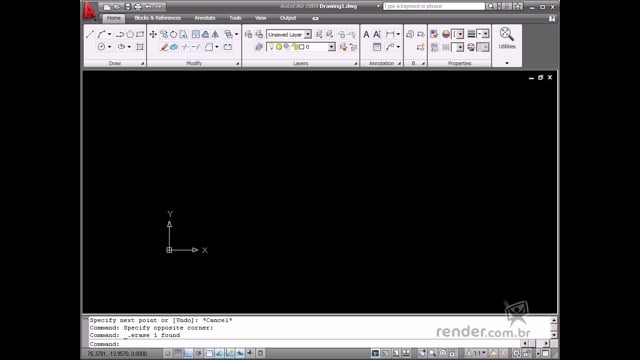The image size is (640, 360).
Task: Switch to the Output tab
Action: [x=288, y=18]
